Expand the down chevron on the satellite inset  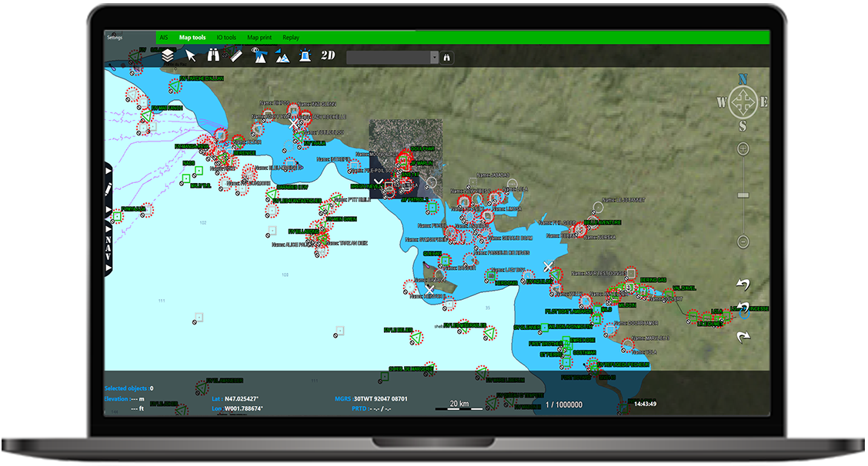[x=379, y=183]
